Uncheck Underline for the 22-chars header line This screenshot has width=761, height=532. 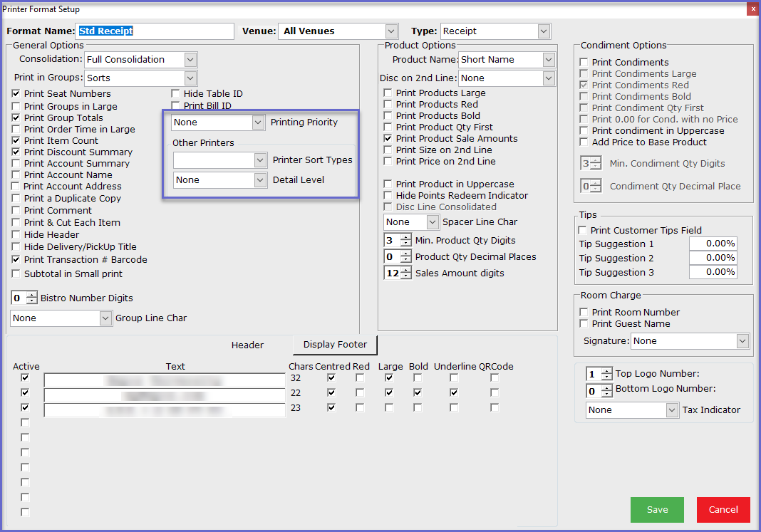(x=454, y=393)
